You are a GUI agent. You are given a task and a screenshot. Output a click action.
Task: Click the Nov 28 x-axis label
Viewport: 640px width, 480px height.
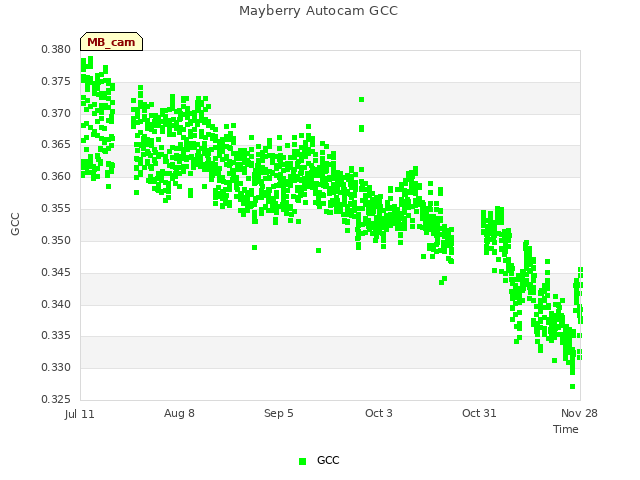[579, 413]
